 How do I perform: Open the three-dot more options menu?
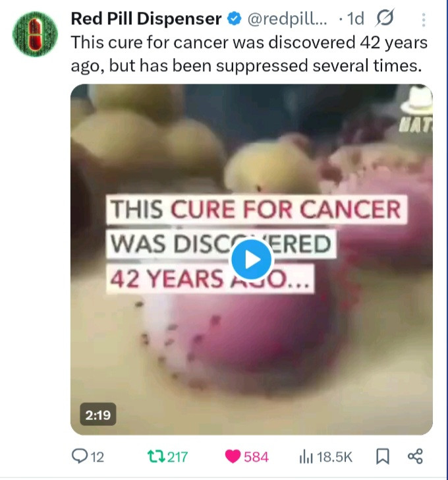[x=423, y=20]
